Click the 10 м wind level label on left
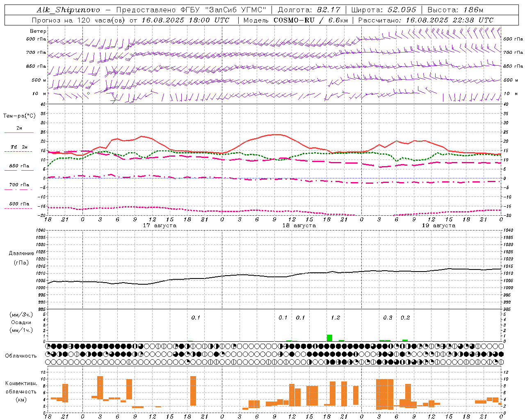Viewport: 525px width, 420px height. click(39, 94)
